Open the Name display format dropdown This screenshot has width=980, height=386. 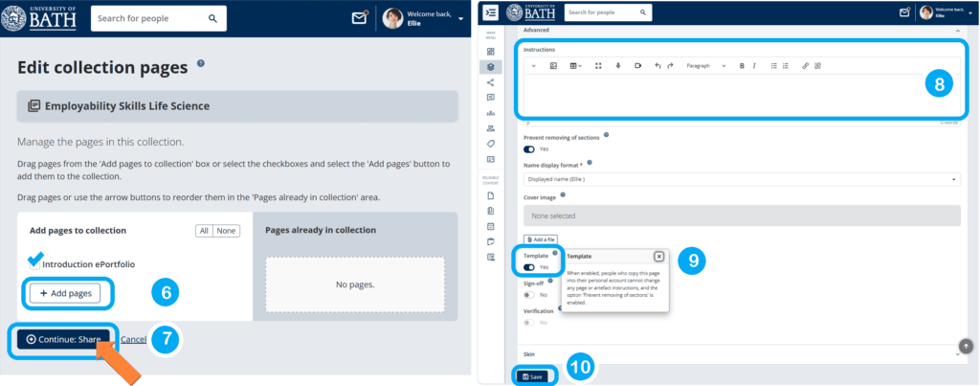(x=742, y=179)
